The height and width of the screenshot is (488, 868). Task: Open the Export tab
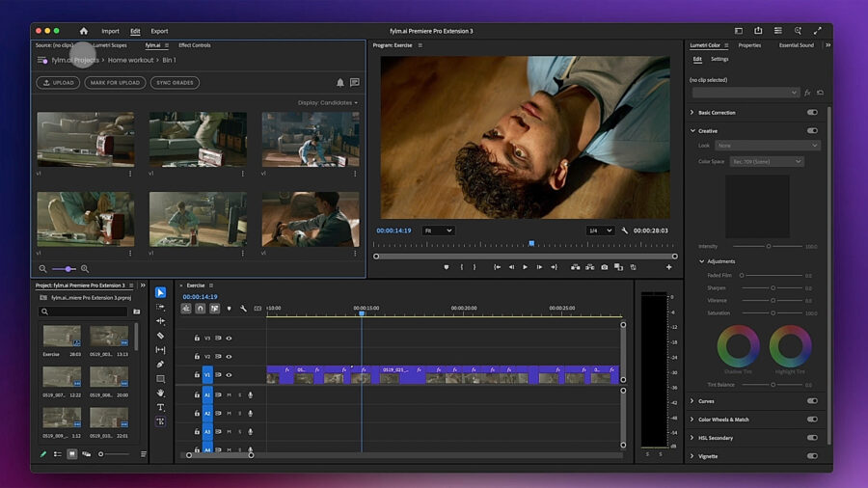(x=159, y=31)
